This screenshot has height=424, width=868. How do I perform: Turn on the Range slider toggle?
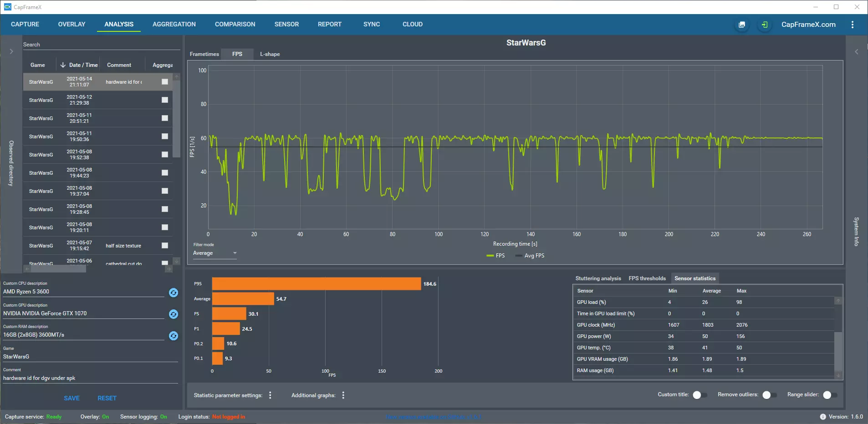point(830,395)
